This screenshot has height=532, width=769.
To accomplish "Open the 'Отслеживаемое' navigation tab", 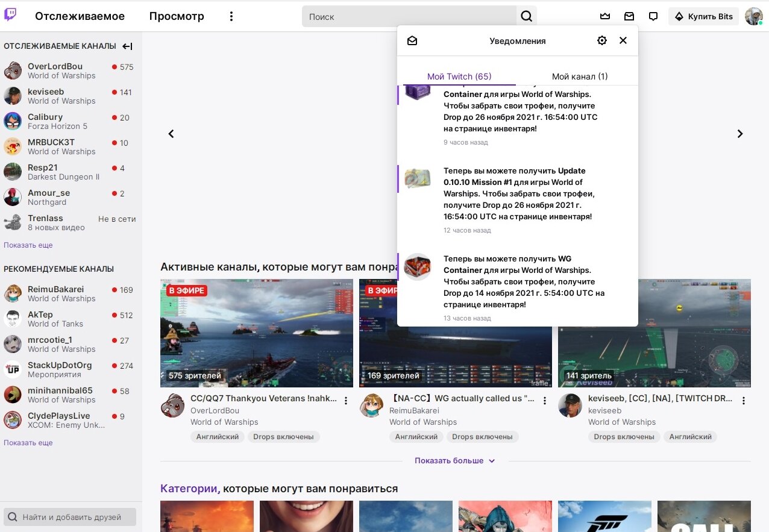I will coord(80,16).
